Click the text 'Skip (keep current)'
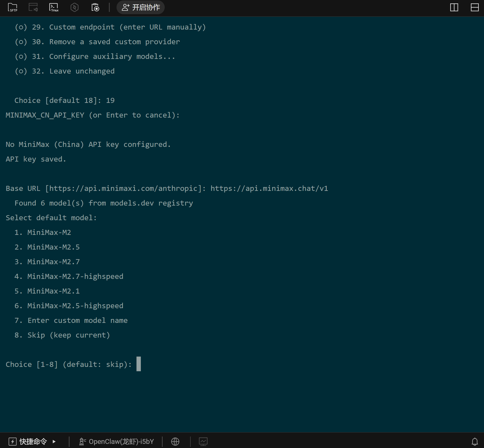The image size is (484, 448). tap(69, 335)
